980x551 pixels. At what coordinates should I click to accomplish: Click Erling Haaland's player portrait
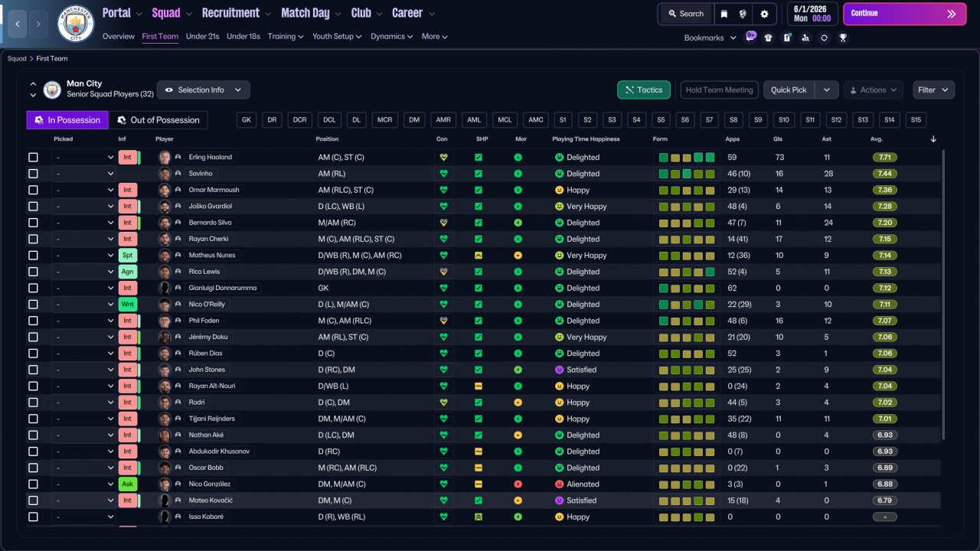pyautogui.click(x=164, y=157)
